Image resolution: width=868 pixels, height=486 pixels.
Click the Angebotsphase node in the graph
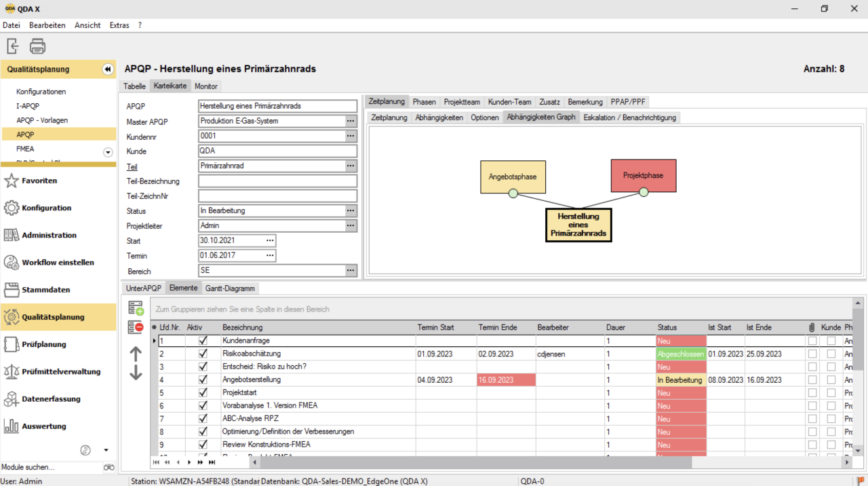pos(513,176)
